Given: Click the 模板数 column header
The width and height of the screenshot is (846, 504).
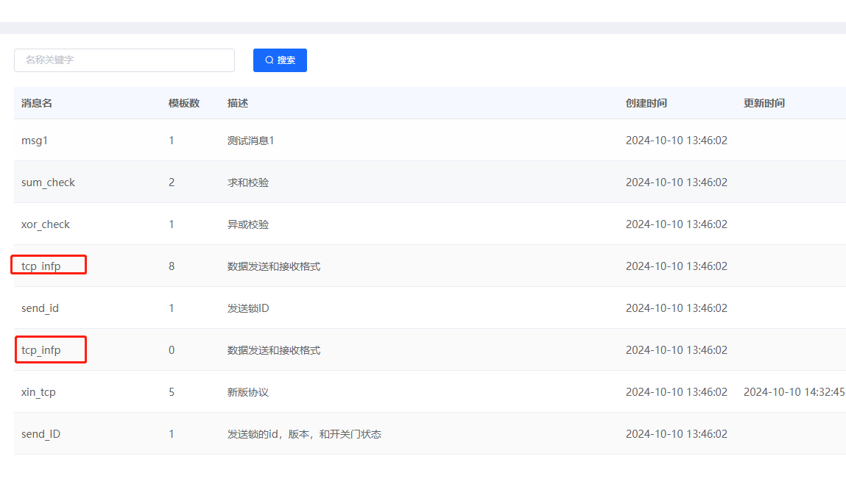Looking at the screenshot, I should click(x=184, y=103).
